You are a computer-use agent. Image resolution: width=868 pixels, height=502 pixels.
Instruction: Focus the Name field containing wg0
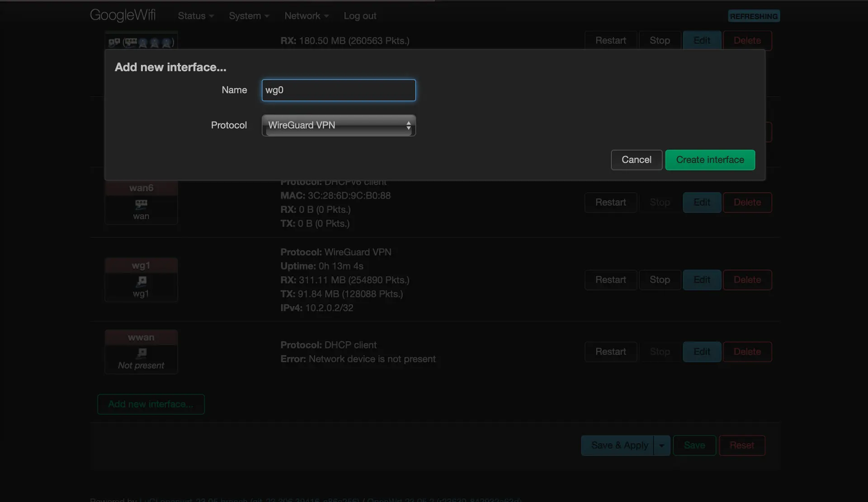[339, 90]
